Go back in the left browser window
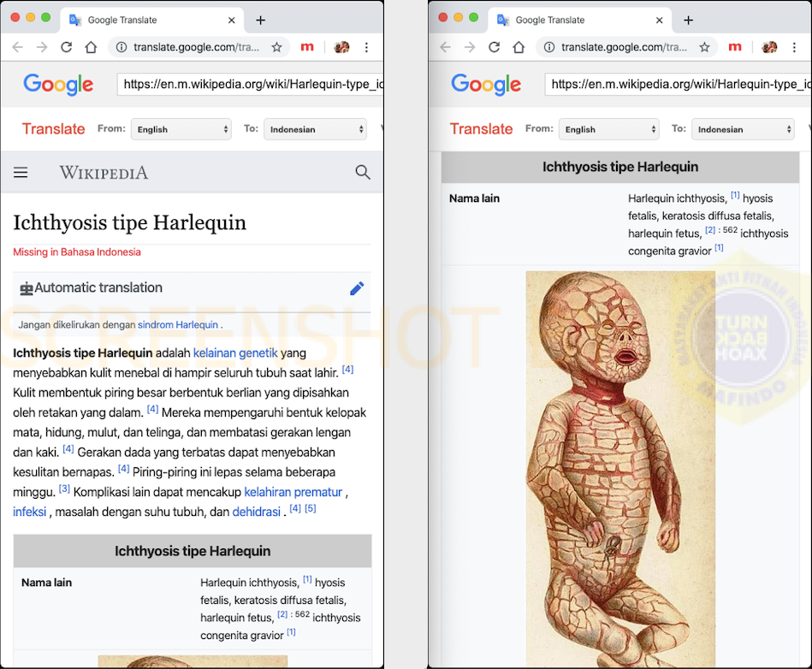Viewport: 812px width, 669px height. (18, 47)
